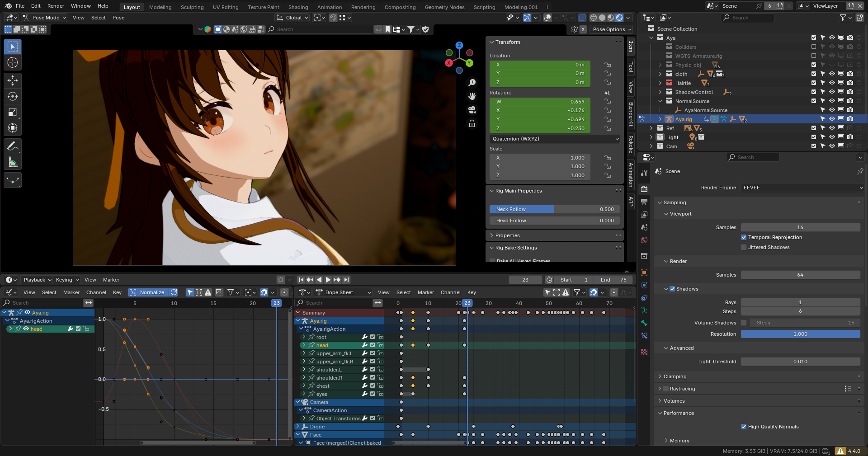The height and width of the screenshot is (456, 868).
Task: Play the animation forward
Action: (328, 280)
